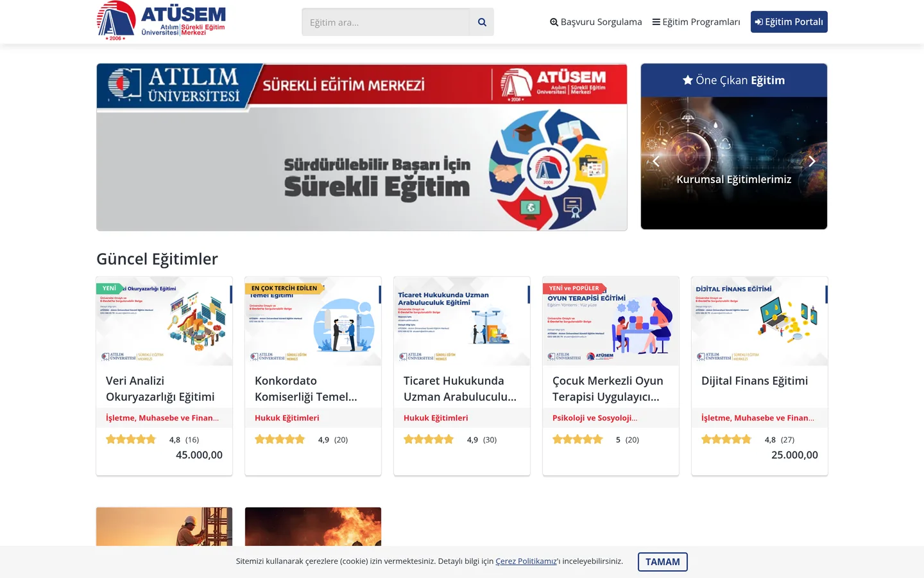The image size is (924, 578).
Task: Click Ticaret Hukukunda Uzman Arabuluculu title
Action: [460, 389]
